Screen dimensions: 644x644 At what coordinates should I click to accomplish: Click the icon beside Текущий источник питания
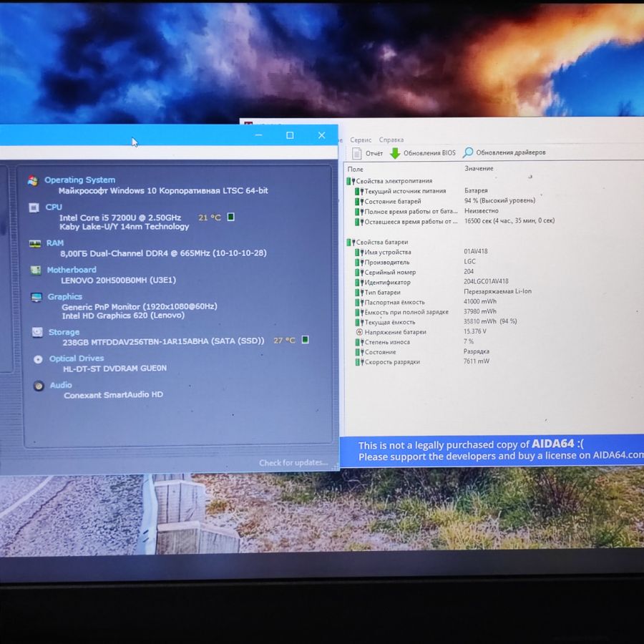[359, 191]
